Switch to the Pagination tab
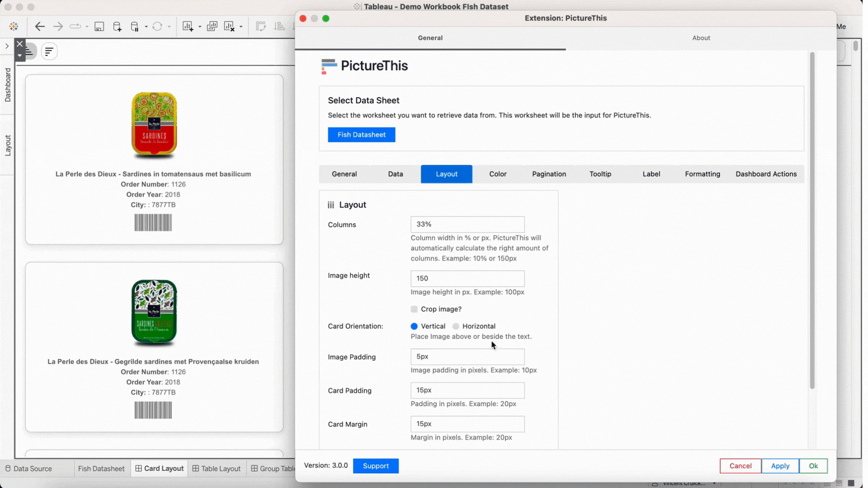 (x=549, y=174)
